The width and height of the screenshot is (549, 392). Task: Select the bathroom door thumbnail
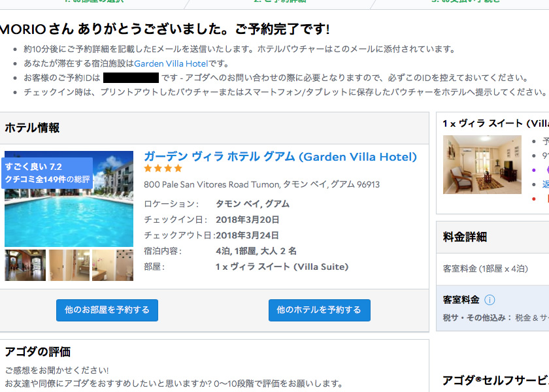pyautogui.click(x=69, y=265)
